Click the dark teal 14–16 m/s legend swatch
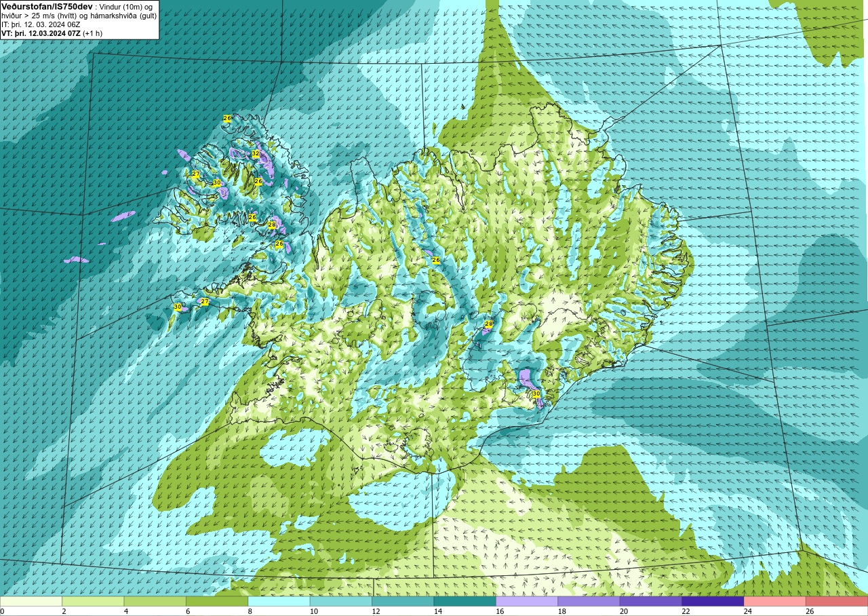The width and height of the screenshot is (868, 616). (465, 601)
